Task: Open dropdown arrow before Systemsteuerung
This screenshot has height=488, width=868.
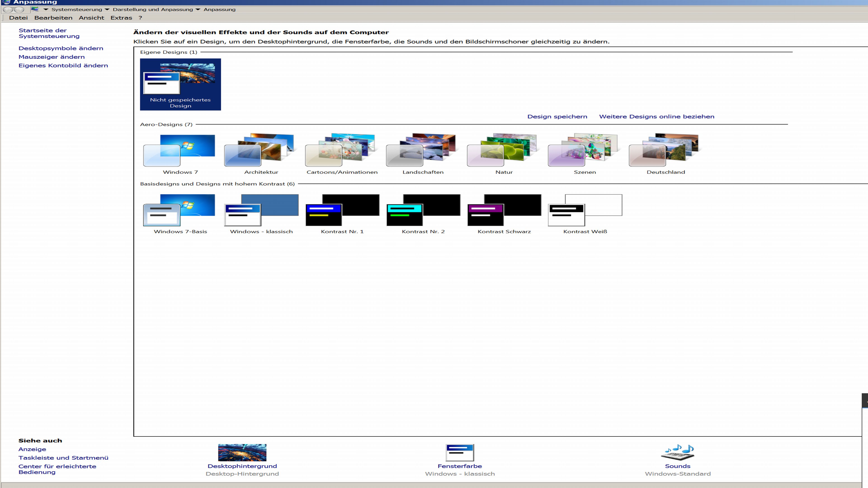Action: click(x=46, y=9)
